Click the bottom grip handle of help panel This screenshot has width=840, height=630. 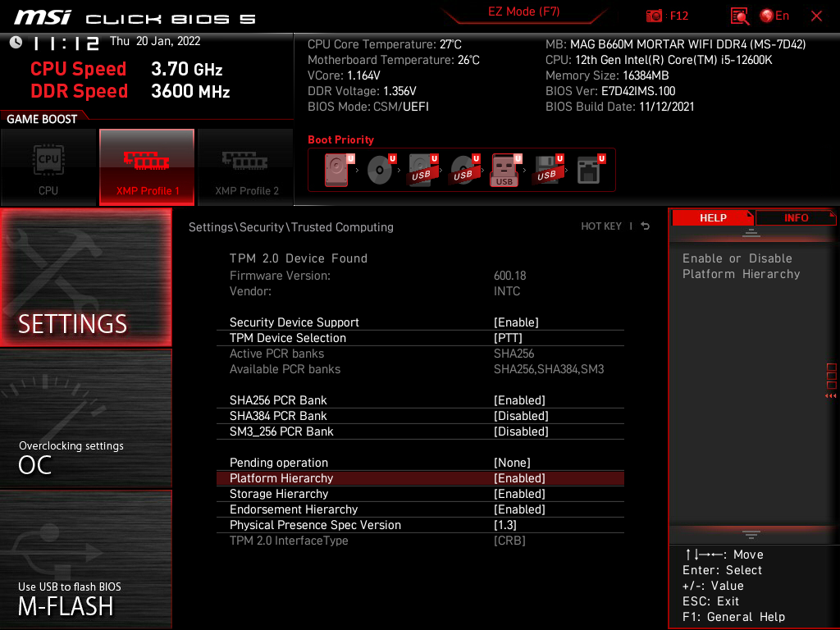751,535
